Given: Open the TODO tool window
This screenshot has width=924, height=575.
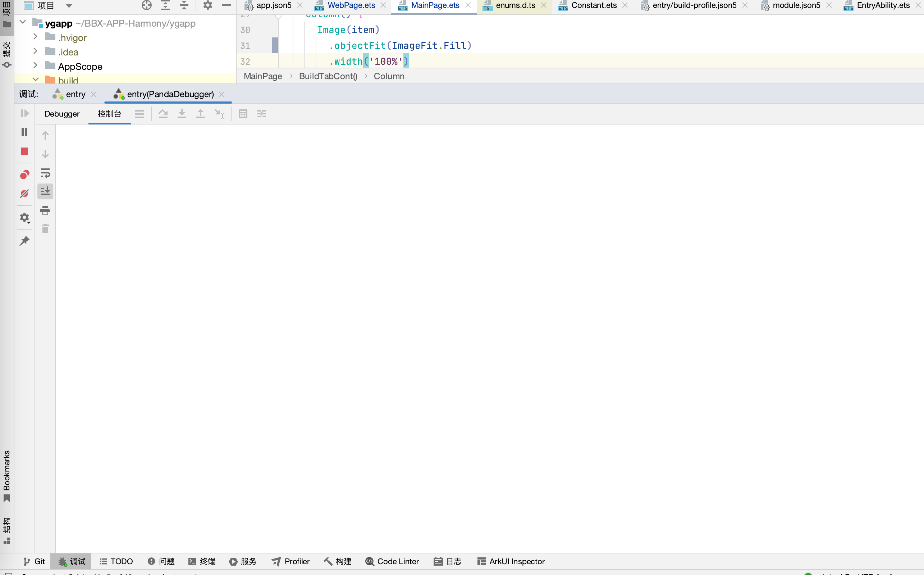Looking at the screenshot, I should pos(116,561).
